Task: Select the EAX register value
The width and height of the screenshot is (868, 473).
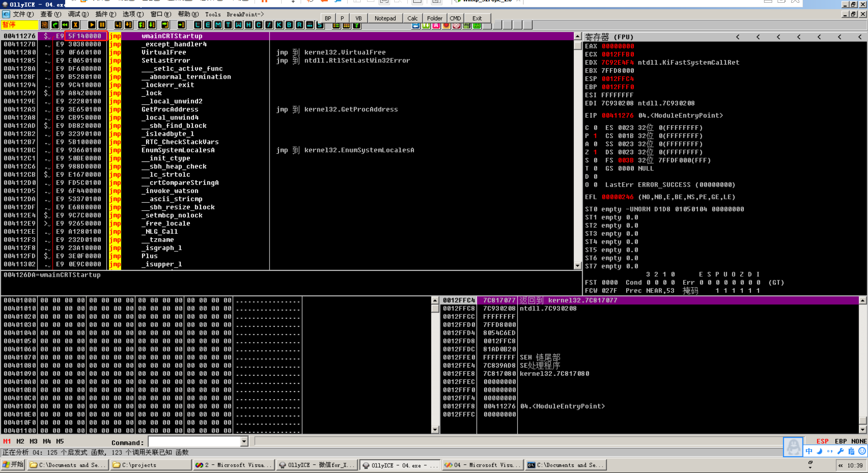Action: [x=618, y=46]
